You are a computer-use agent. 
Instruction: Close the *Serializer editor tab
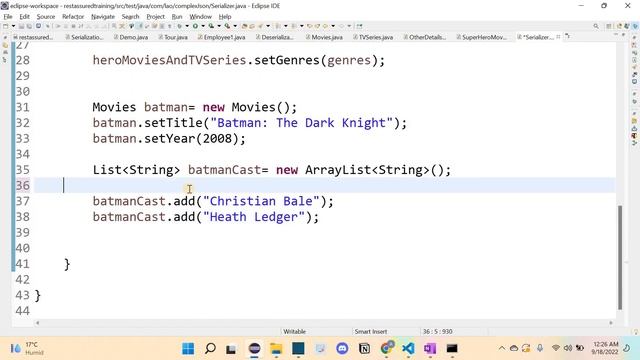click(558, 37)
